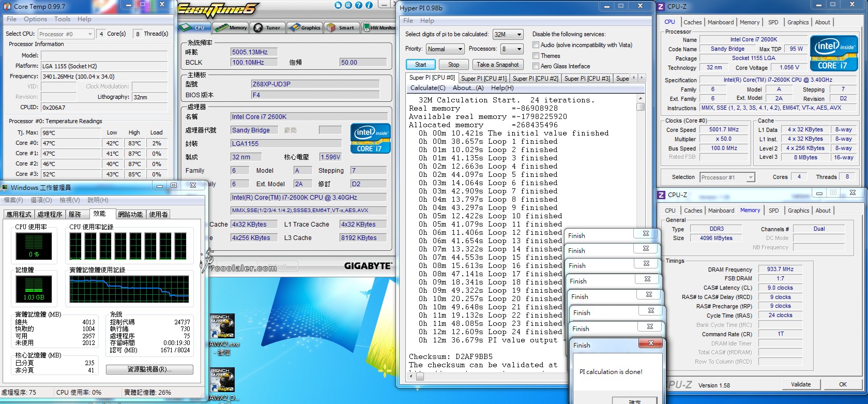Click Intel Core i7 logo in CPU-Z CPU window
868x404 pixels.
pyautogui.click(x=835, y=54)
